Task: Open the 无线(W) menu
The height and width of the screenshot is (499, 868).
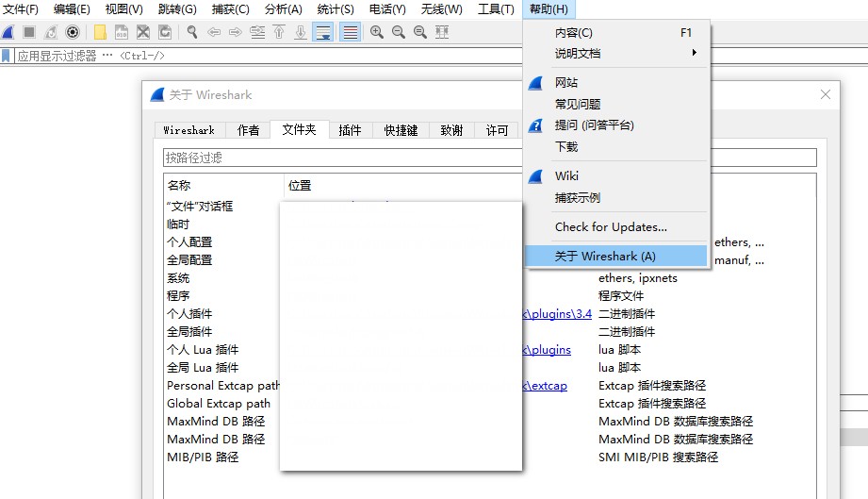Action: pos(441,8)
